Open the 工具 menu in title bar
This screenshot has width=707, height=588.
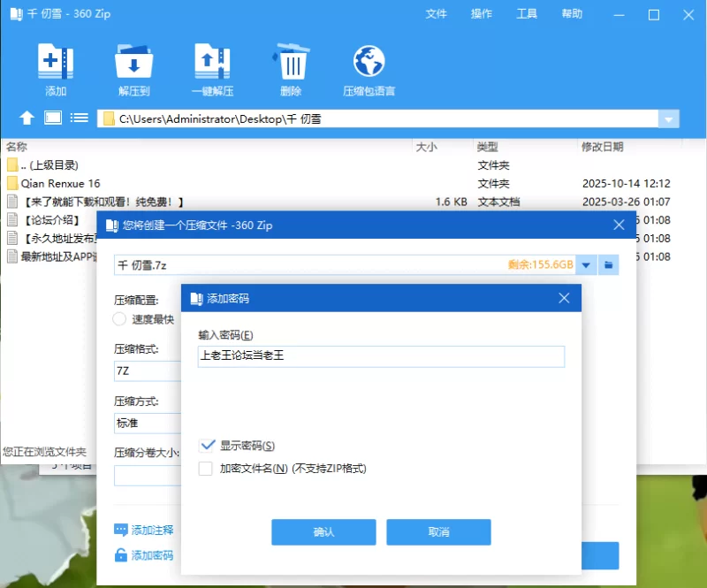tap(527, 14)
